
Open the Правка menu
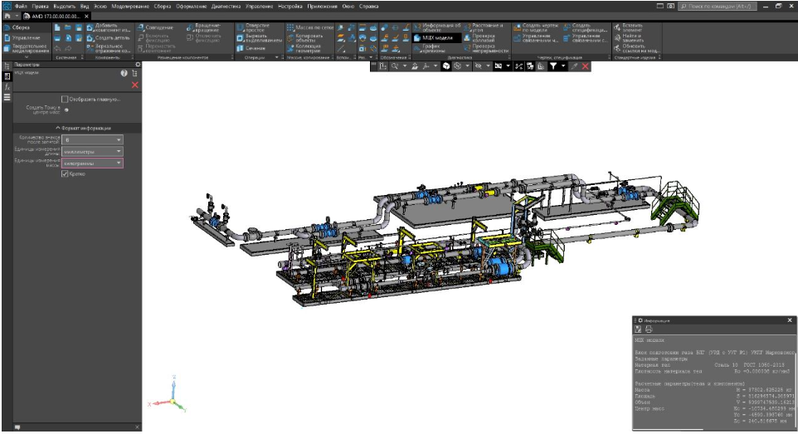coord(40,6)
